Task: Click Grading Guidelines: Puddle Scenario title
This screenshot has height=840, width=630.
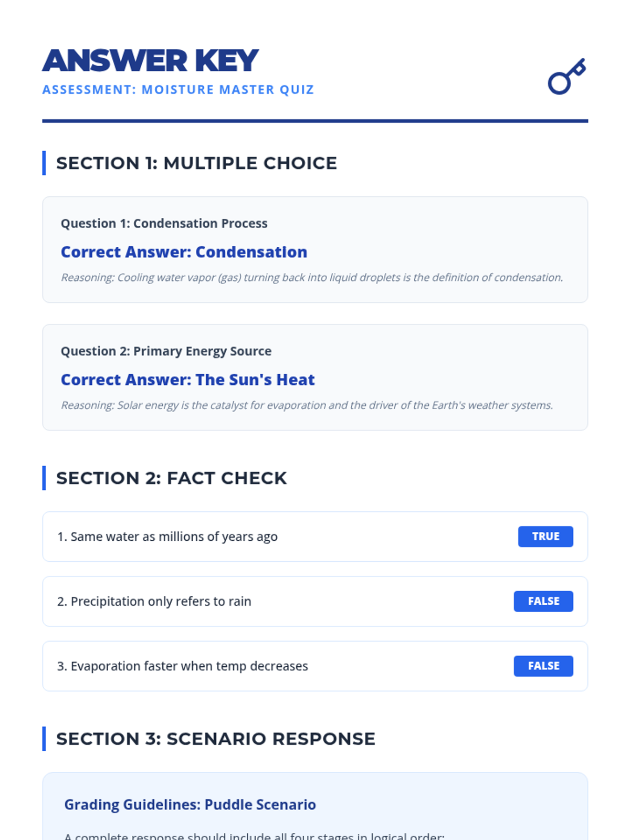Action: click(x=190, y=805)
